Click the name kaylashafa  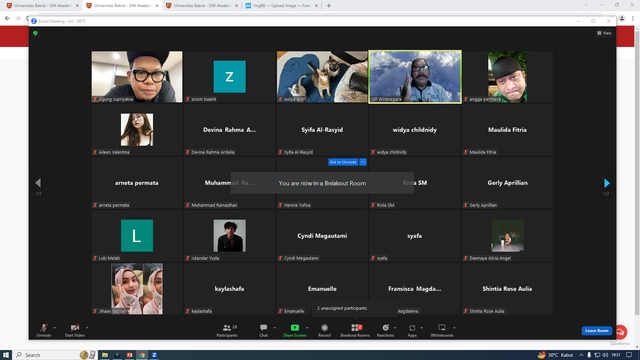point(229,289)
